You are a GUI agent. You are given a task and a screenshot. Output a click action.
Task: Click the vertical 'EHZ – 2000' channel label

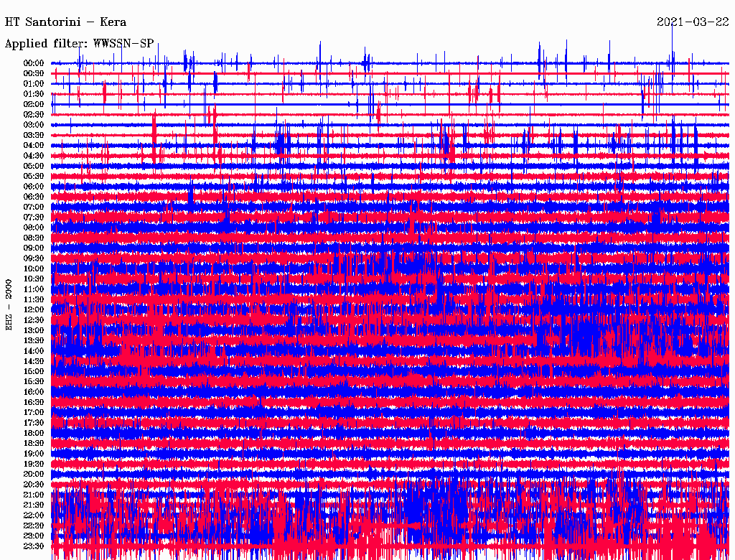[9, 305]
